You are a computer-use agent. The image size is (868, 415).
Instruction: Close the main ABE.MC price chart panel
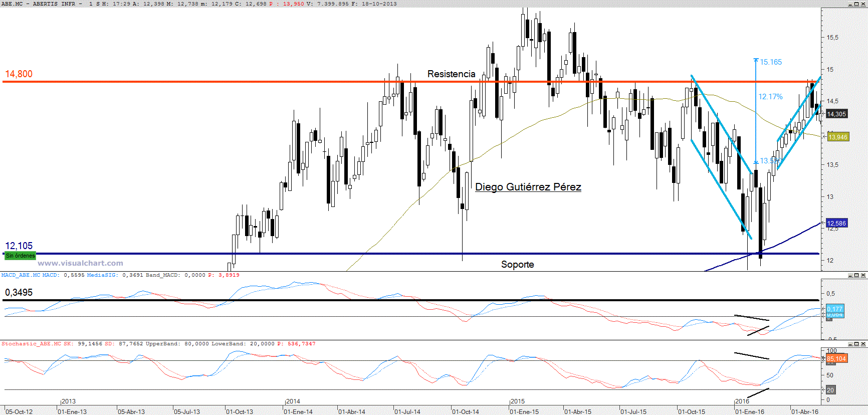point(863,4)
